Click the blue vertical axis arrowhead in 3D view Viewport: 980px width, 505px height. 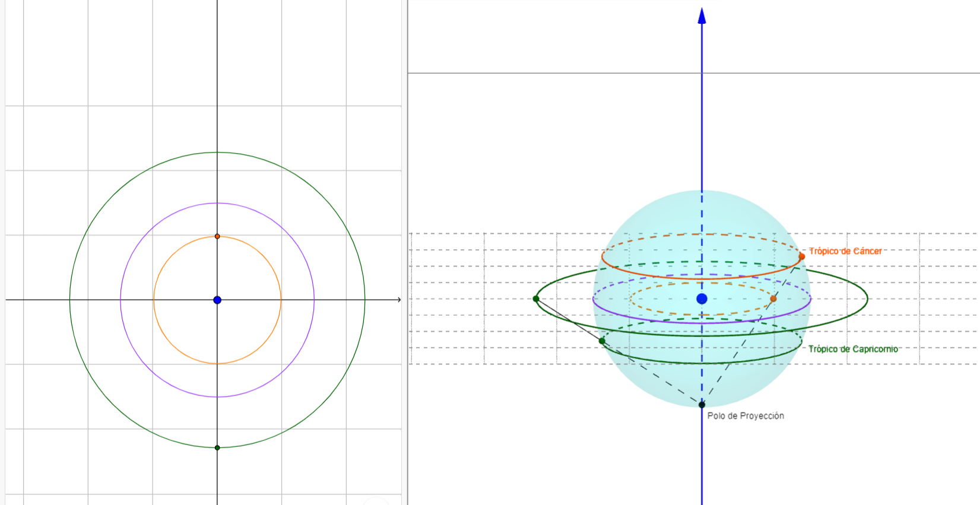click(x=702, y=16)
